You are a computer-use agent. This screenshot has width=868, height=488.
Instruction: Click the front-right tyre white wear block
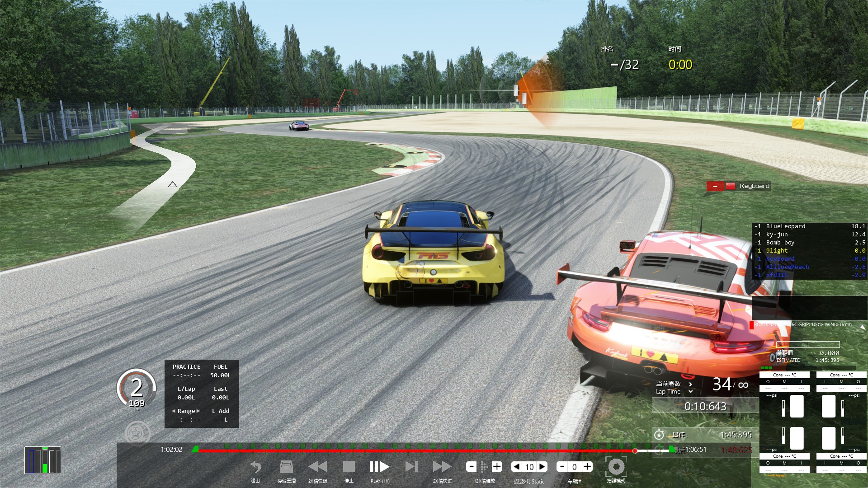click(x=829, y=406)
